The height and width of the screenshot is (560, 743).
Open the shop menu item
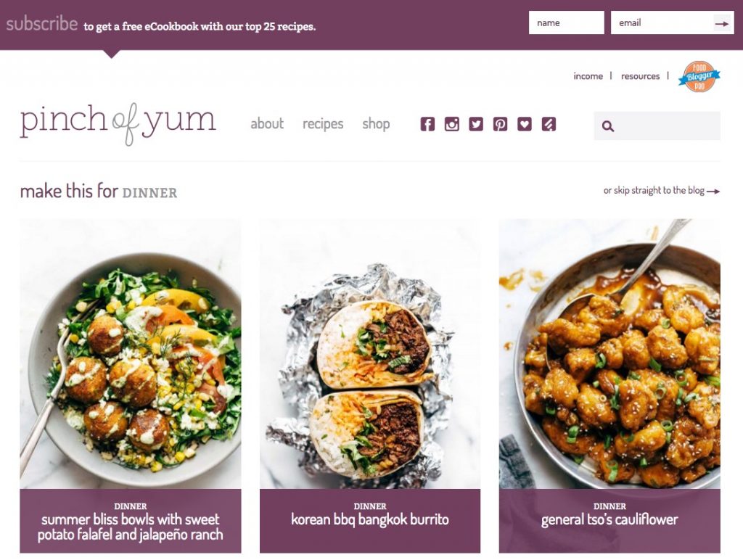tap(376, 124)
